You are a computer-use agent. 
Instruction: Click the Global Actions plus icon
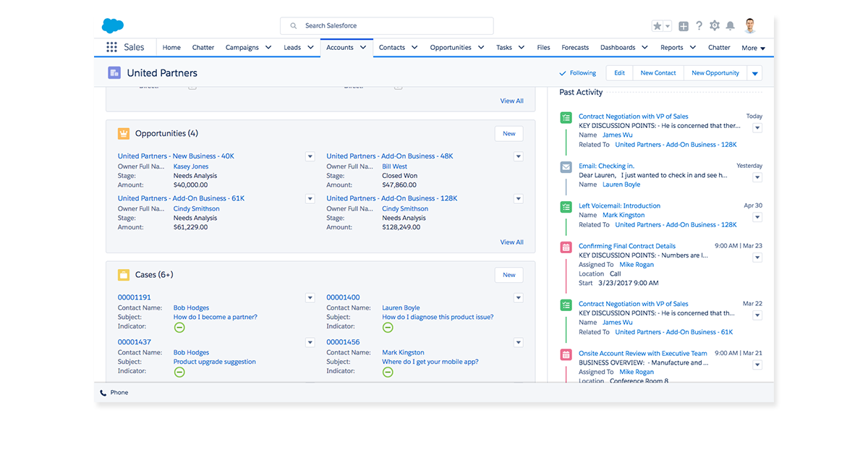point(684,26)
